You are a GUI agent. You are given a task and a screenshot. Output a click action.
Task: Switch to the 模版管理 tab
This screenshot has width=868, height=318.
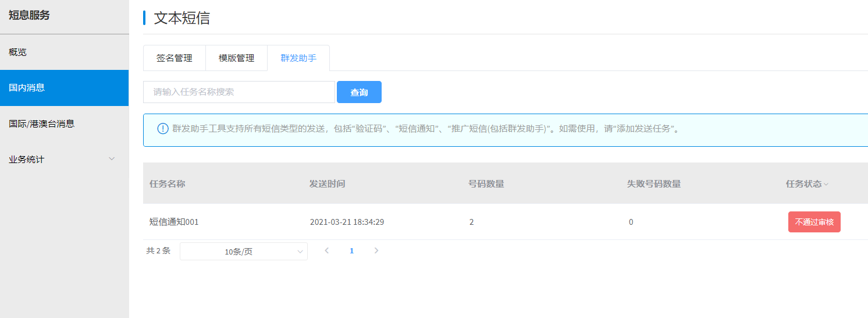tap(237, 58)
